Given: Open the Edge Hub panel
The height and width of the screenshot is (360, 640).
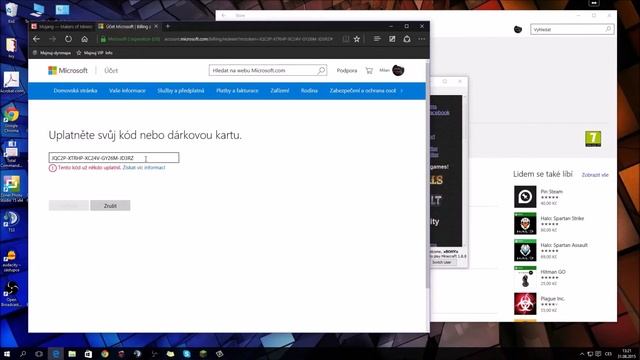Looking at the screenshot, I should click(377, 39).
